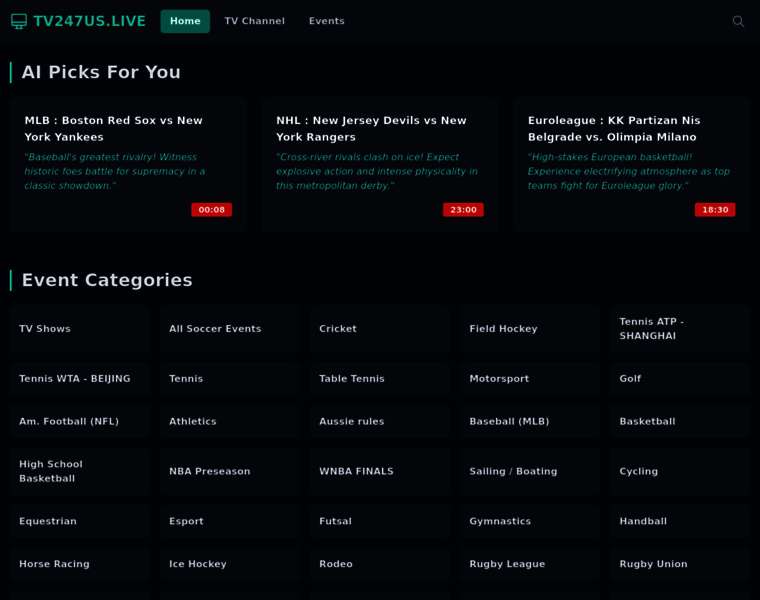Click the 18:30 time badge
The height and width of the screenshot is (600, 760).
pyautogui.click(x=715, y=210)
